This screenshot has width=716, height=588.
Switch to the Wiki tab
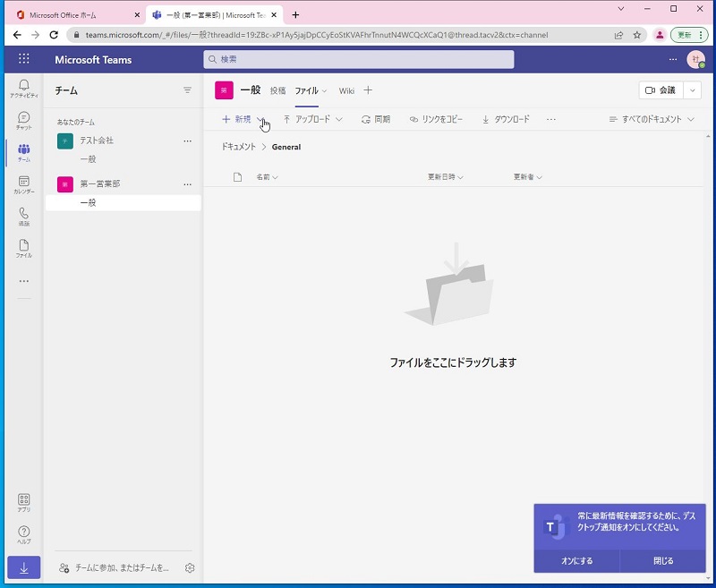(346, 90)
